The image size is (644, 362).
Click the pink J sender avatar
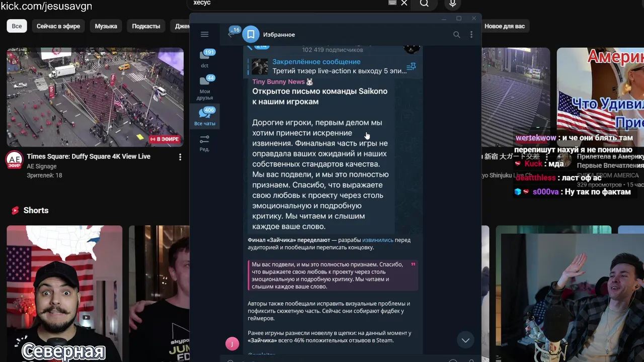(x=232, y=343)
